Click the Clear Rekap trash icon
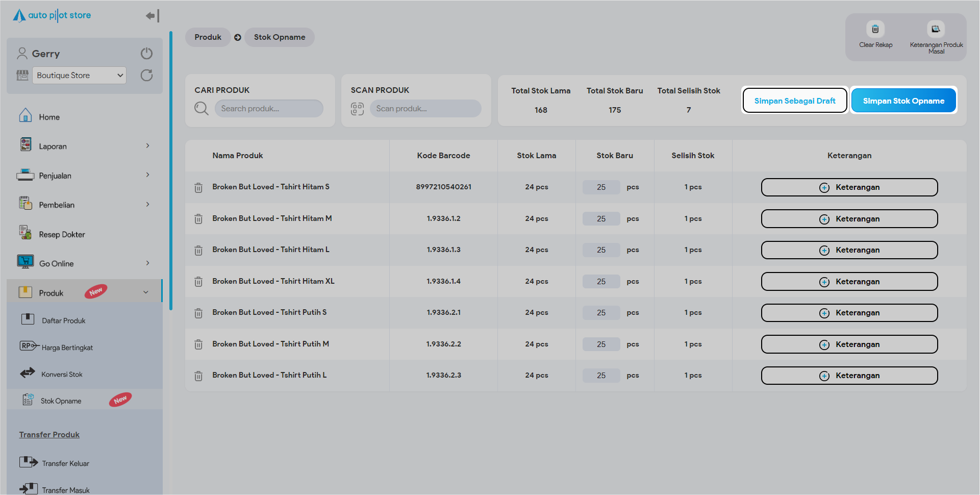980x495 pixels. tap(875, 29)
